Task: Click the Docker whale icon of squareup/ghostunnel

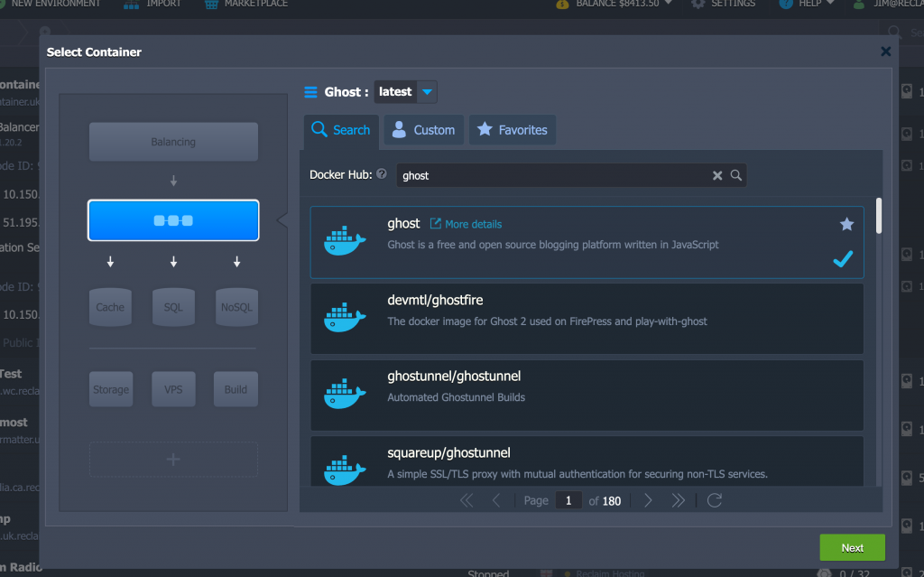Action: click(345, 470)
